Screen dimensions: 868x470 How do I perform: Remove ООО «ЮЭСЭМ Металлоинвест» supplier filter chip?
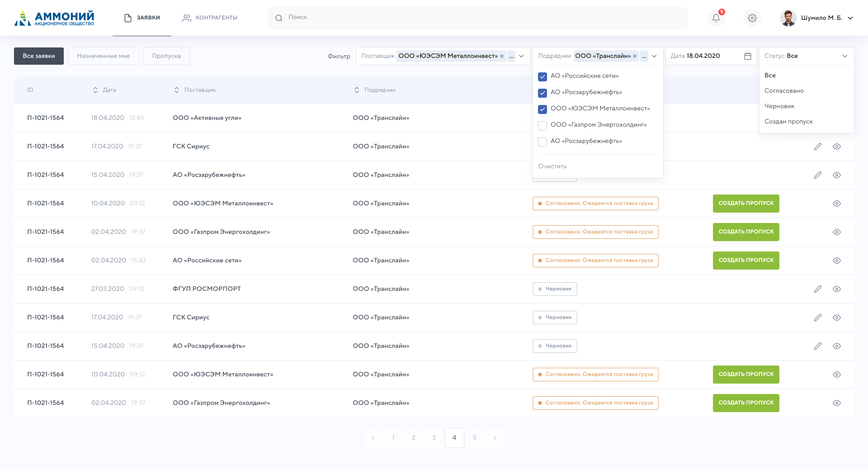tap(501, 56)
